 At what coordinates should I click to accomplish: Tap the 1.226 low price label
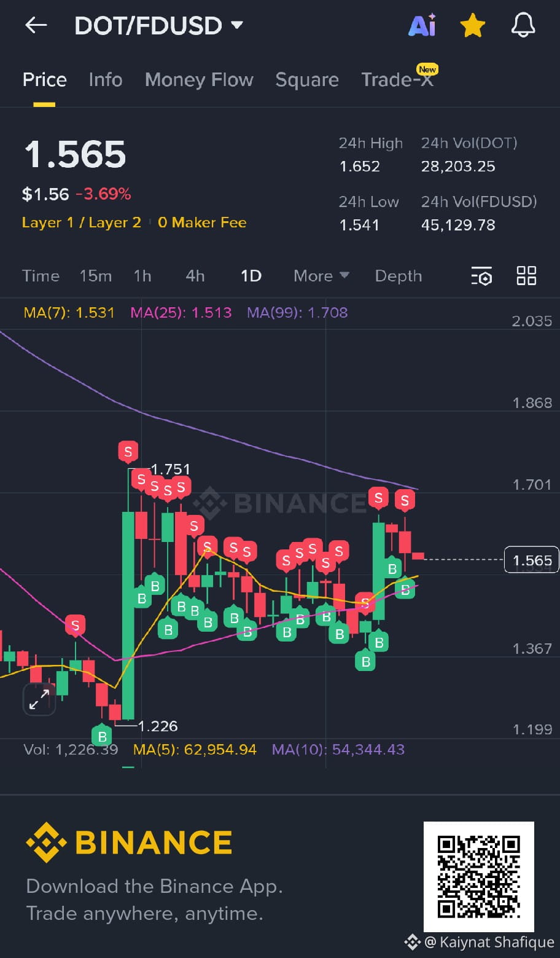click(x=158, y=726)
